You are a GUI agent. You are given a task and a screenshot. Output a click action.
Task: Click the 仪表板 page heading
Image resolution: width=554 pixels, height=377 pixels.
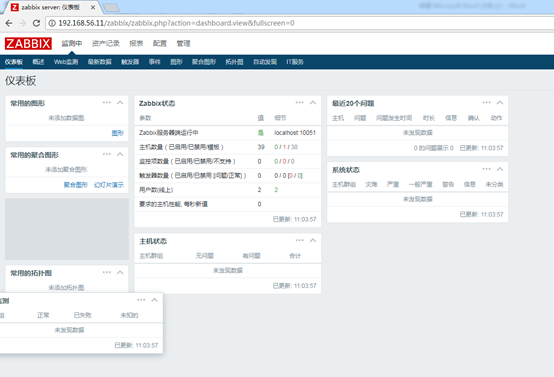(x=20, y=81)
